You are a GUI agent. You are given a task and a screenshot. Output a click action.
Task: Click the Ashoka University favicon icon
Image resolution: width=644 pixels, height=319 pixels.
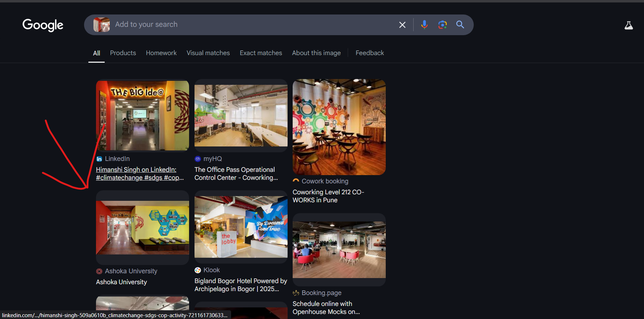point(99,271)
